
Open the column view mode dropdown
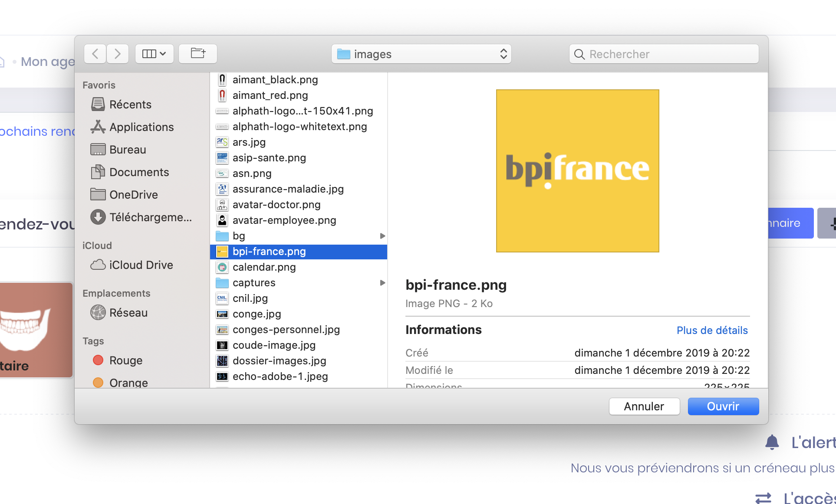point(154,54)
